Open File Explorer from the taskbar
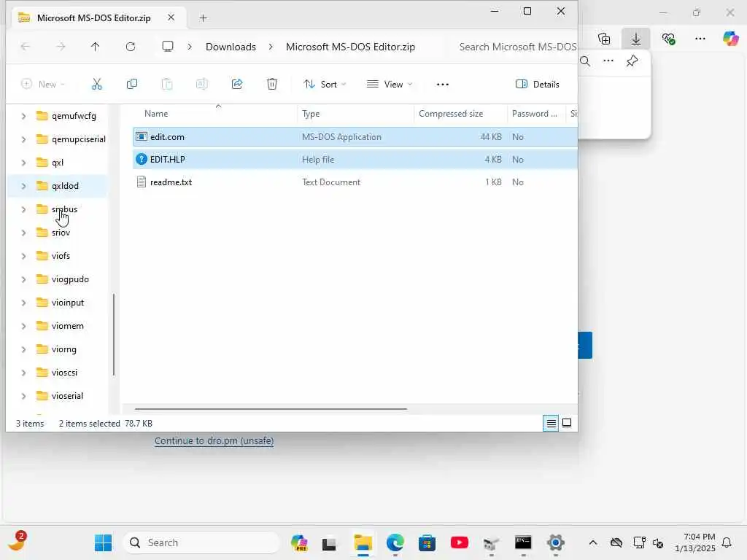The image size is (747, 560). pyautogui.click(x=363, y=542)
